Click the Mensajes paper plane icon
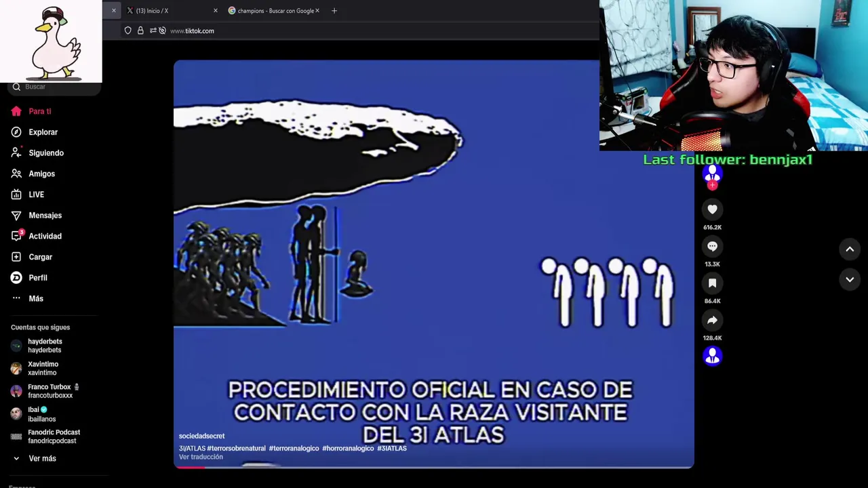This screenshot has width=868, height=488. 16,216
